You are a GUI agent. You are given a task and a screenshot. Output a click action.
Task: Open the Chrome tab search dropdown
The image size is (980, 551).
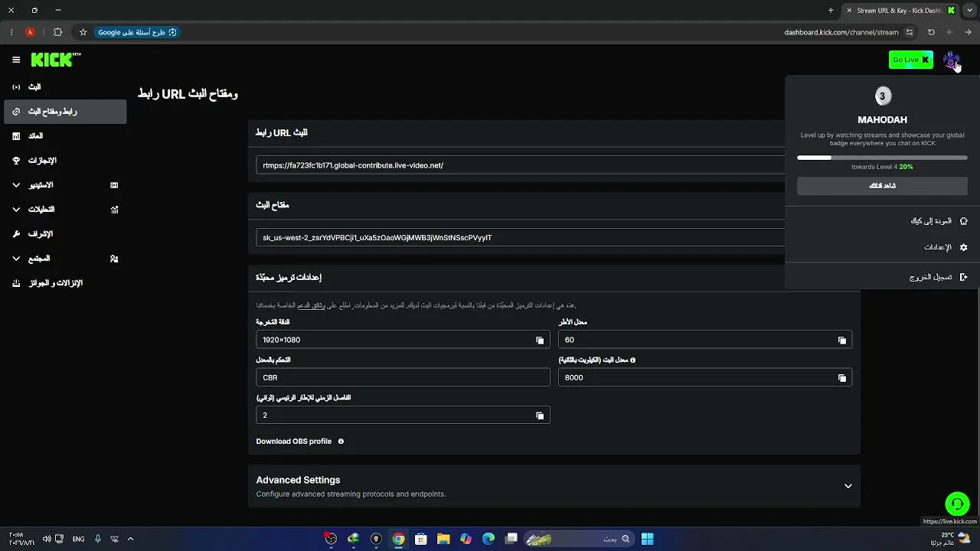969,11
